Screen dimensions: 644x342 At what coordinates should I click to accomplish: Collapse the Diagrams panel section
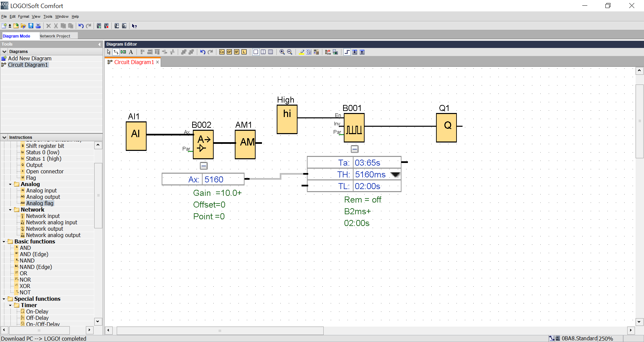click(x=4, y=52)
